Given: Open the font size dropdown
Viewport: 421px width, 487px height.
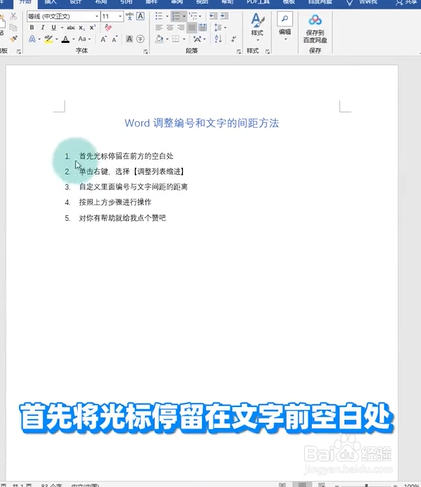Looking at the screenshot, I should click(120, 16).
